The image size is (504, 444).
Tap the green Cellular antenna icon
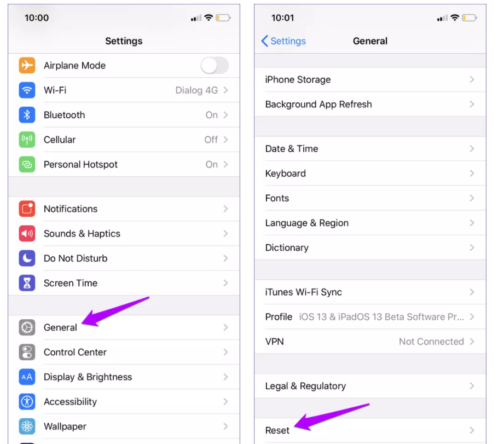(x=27, y=140)
